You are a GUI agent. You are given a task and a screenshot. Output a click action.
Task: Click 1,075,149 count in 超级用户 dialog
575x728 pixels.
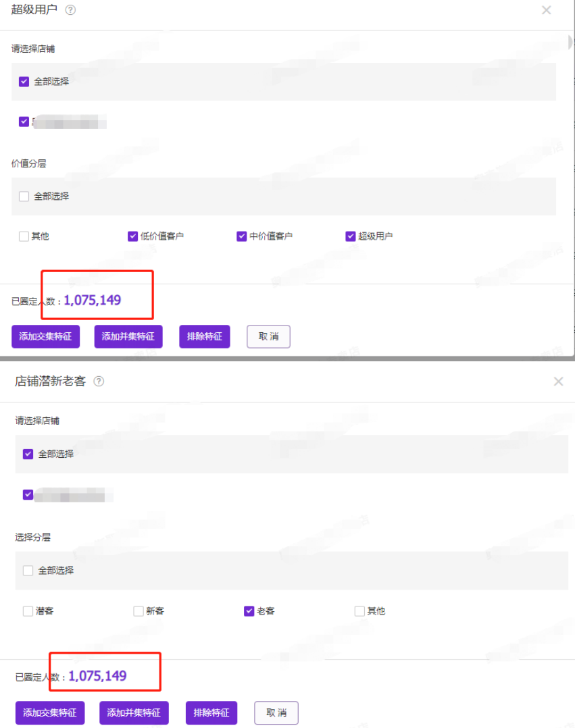click(93, 301)
